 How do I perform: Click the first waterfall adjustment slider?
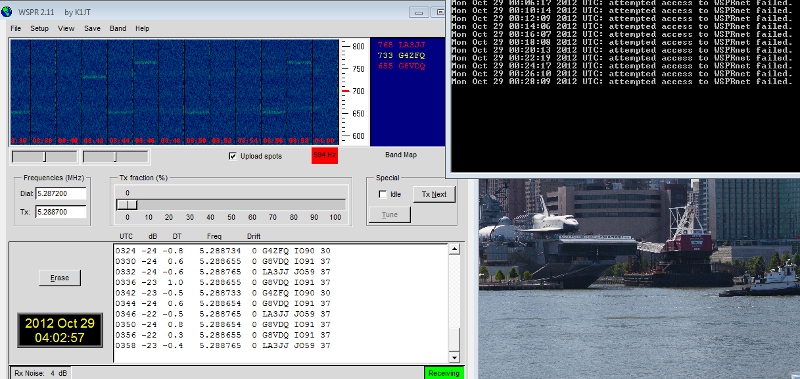pos(45,157)
